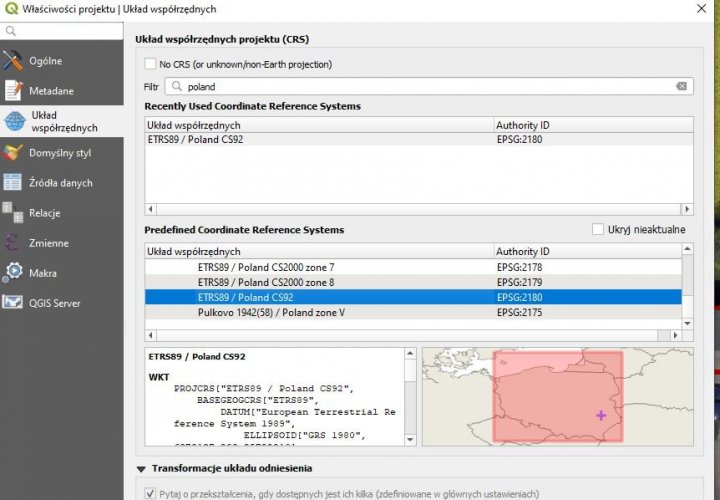The width and height of the screenshot is (720, 500).
Task: Toggle the Ukryj nieaktualne checkbox
Action: pos(598,230)
